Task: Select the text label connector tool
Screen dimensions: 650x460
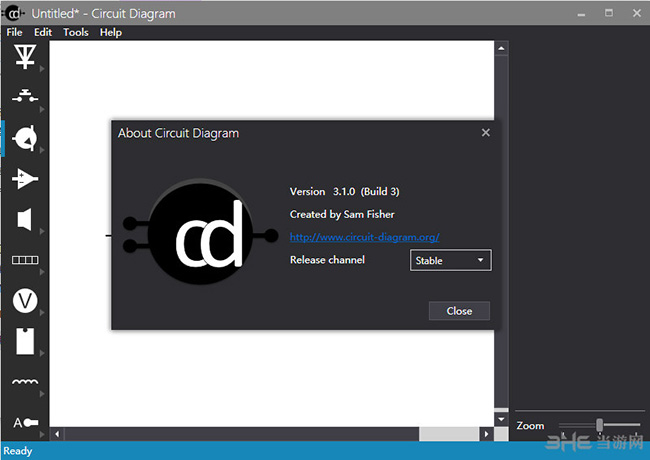Action: 25,422
